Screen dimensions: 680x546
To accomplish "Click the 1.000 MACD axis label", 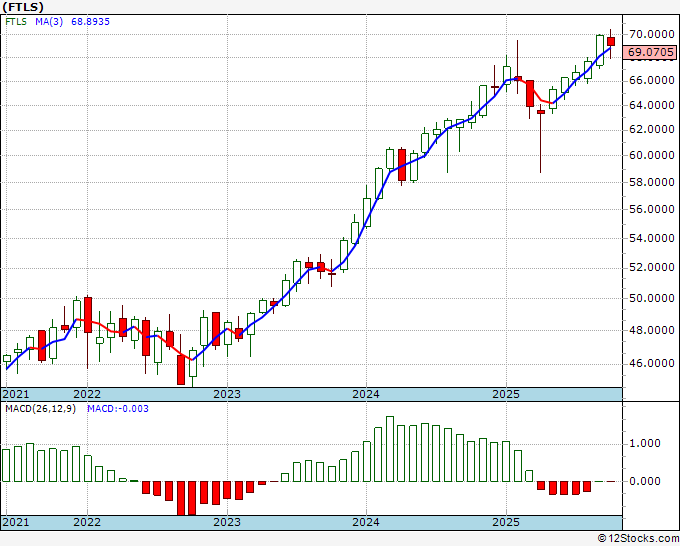I will point(645,443).
